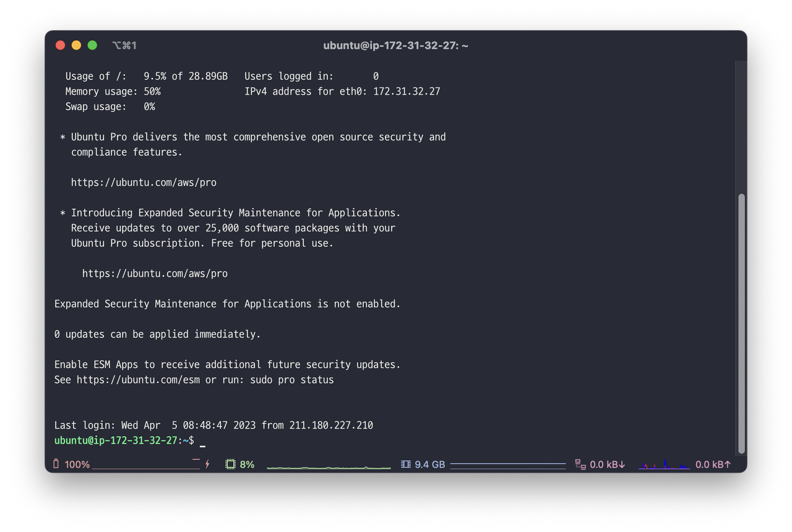792x532 pixels.
Task: Click the ⌥⌘1 window shortcut label
Action: [124, 45]
